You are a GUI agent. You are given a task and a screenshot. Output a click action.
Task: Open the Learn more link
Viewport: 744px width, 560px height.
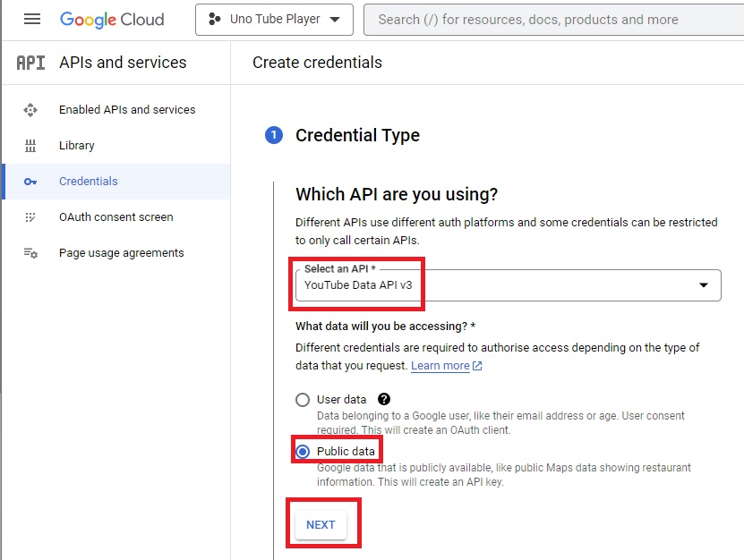(440, 365)
